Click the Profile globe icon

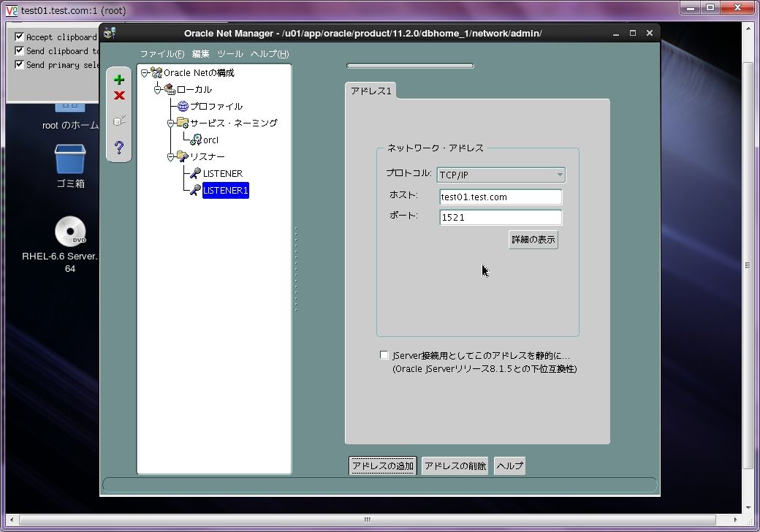(183, 106)
